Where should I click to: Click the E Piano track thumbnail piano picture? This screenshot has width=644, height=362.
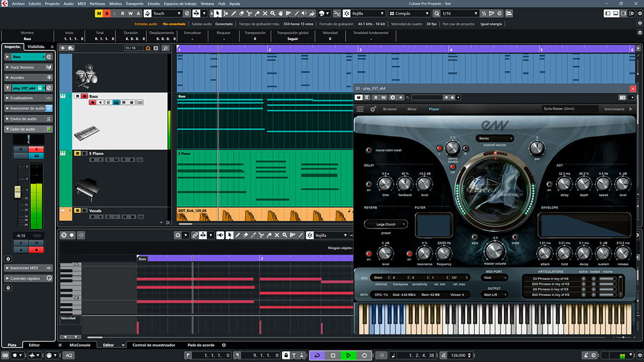coord(86,189)
